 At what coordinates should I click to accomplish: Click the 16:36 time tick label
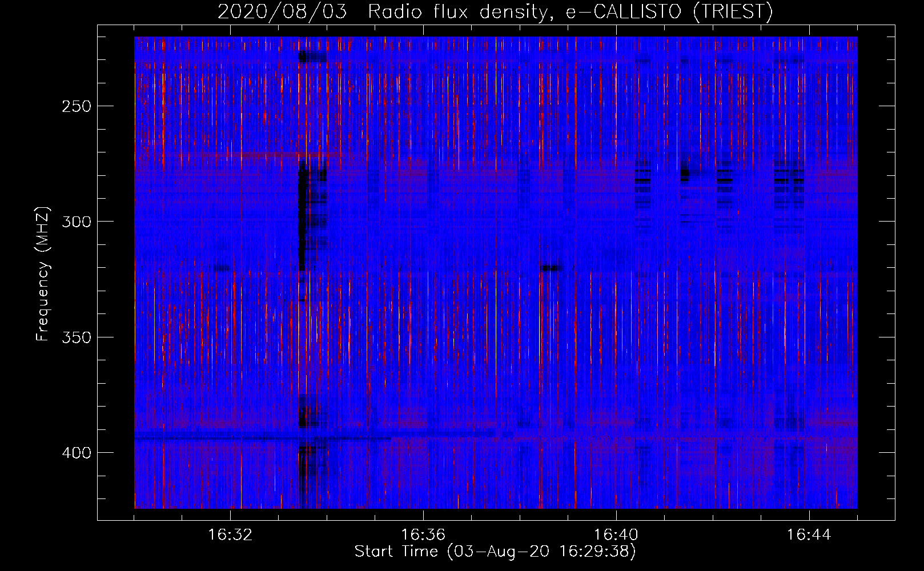[423, 535]
